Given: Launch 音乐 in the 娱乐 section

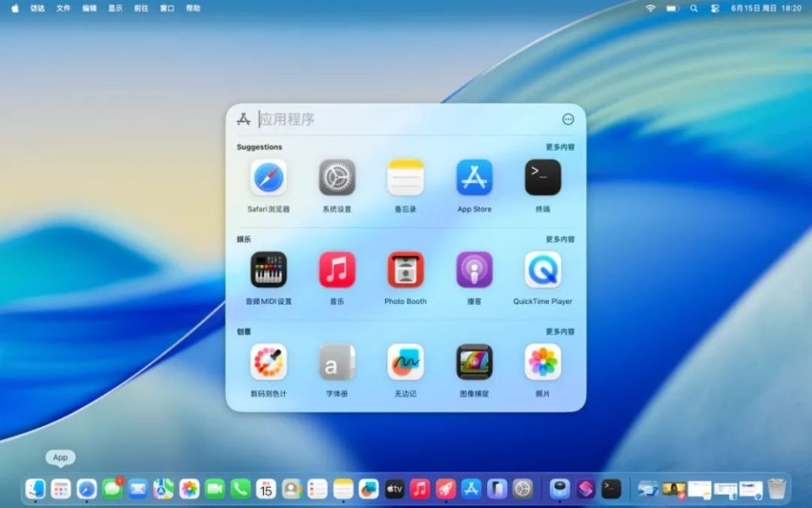Looking at the screenshot, I should 337,269.
